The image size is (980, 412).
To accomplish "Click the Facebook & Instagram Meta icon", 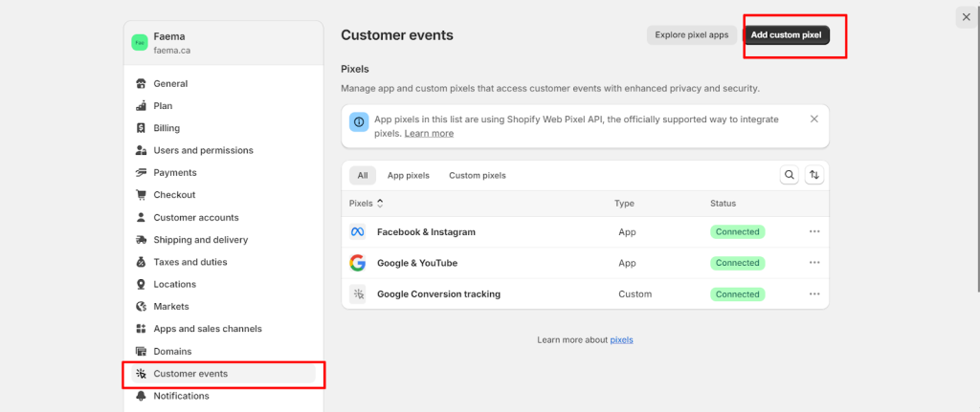I will [357, 232].
